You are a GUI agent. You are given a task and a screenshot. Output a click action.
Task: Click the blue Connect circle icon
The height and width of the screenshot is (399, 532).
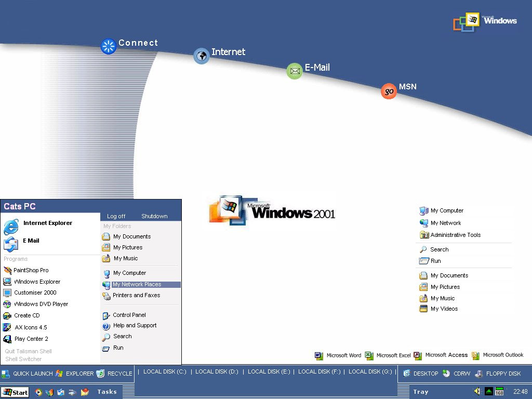109,46
